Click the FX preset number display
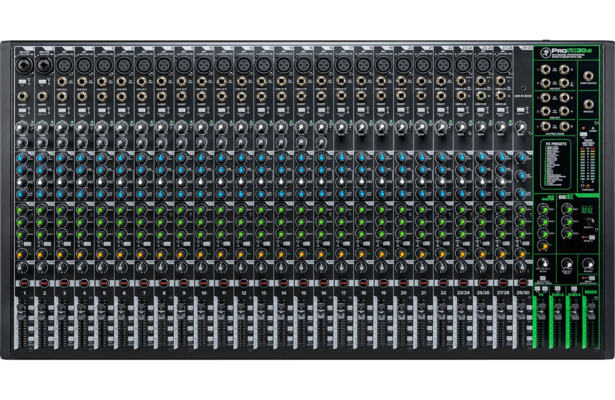Screen dimensions: 615x400 587,209
